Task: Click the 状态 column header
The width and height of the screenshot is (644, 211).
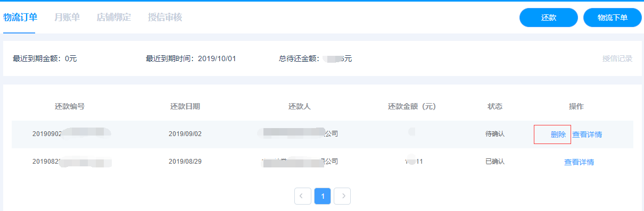Action: [495, 106]
